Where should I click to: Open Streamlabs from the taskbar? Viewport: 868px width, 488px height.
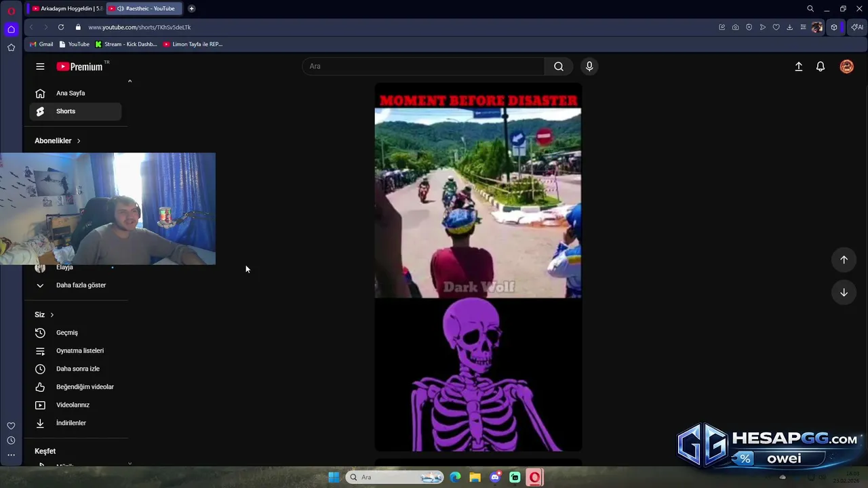tap(515, 477)
